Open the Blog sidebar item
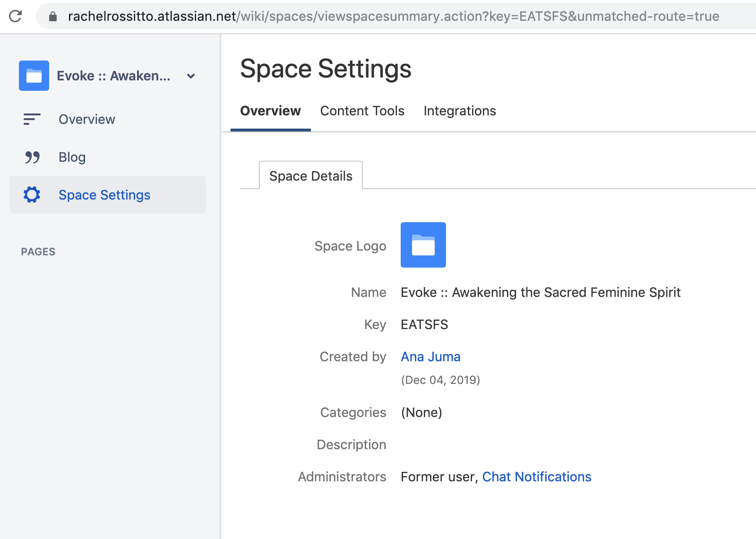The image size is (756, 539). [108, 157]
